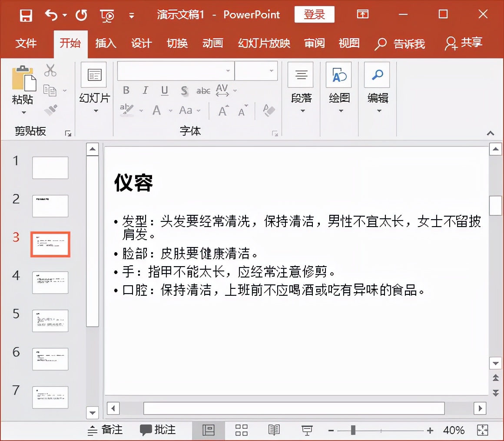504x441 pixels.
Task: Click the Copy icon below the scissors
Action: click(x=50, y=89)
